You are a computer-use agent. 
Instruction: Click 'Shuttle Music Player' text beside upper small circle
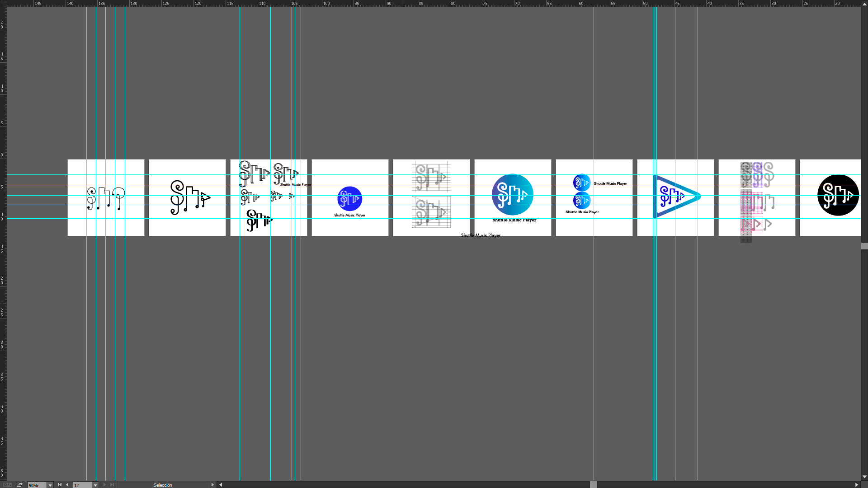point(610,184)
